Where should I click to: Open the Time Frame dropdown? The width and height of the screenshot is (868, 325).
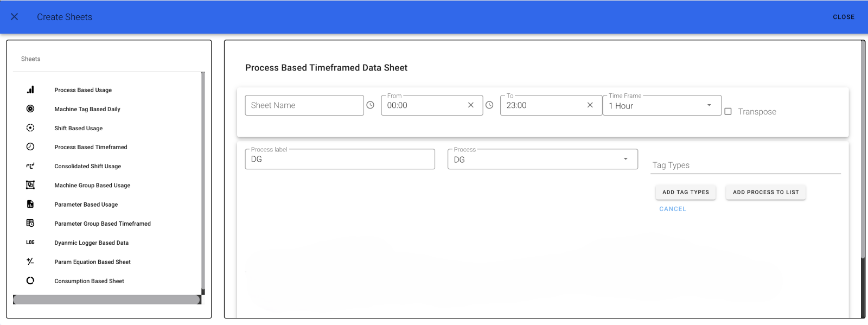pyautogui.click(x=662, y=105)
